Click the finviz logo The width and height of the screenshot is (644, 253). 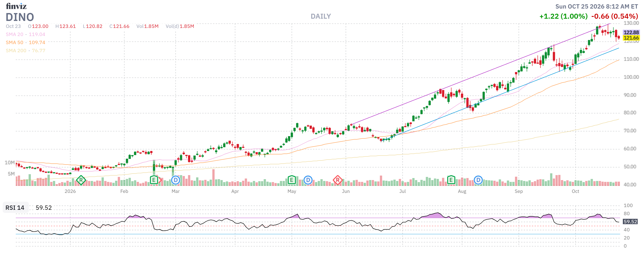click(16, 6)
